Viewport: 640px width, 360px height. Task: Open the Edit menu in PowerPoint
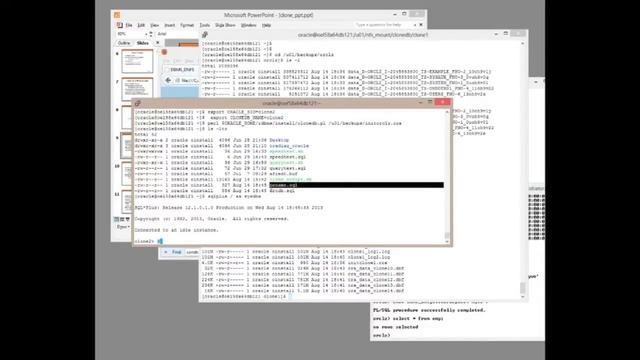pos(141,25)
